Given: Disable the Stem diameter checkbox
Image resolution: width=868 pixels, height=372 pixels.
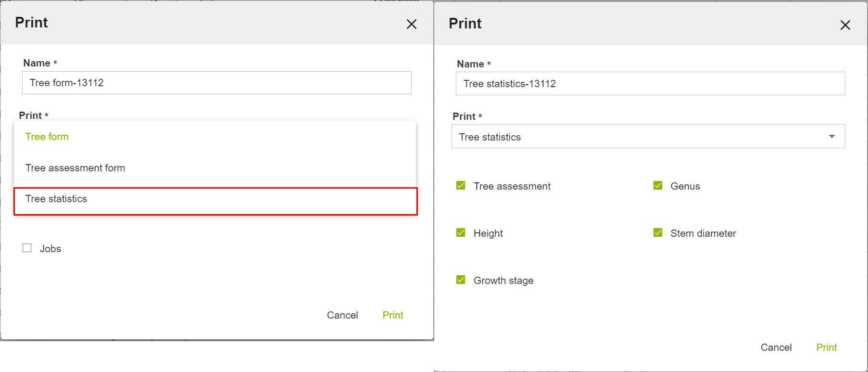Looking at the screenshot, I should coord(658,233).
